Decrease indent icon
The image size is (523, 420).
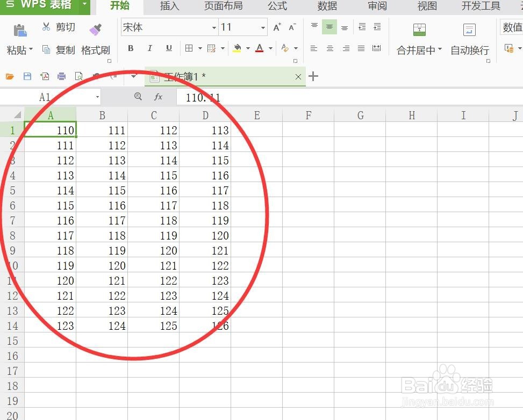pos(362,27)
